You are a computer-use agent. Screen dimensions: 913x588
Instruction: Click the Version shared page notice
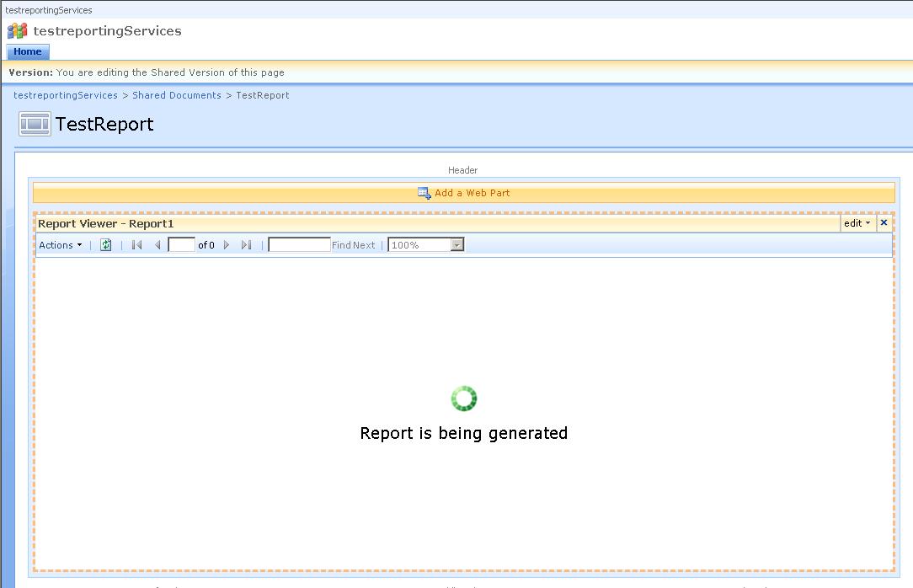[x=147, y=72]
